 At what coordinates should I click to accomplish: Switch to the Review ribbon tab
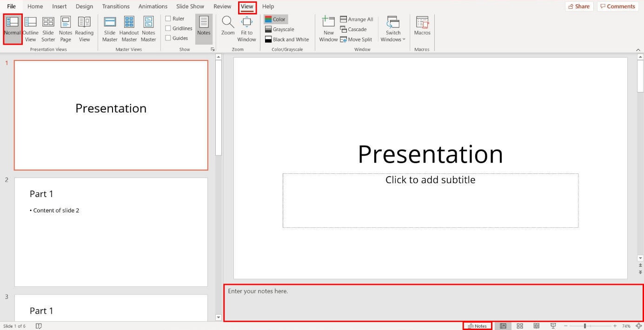tap(222, 6)
